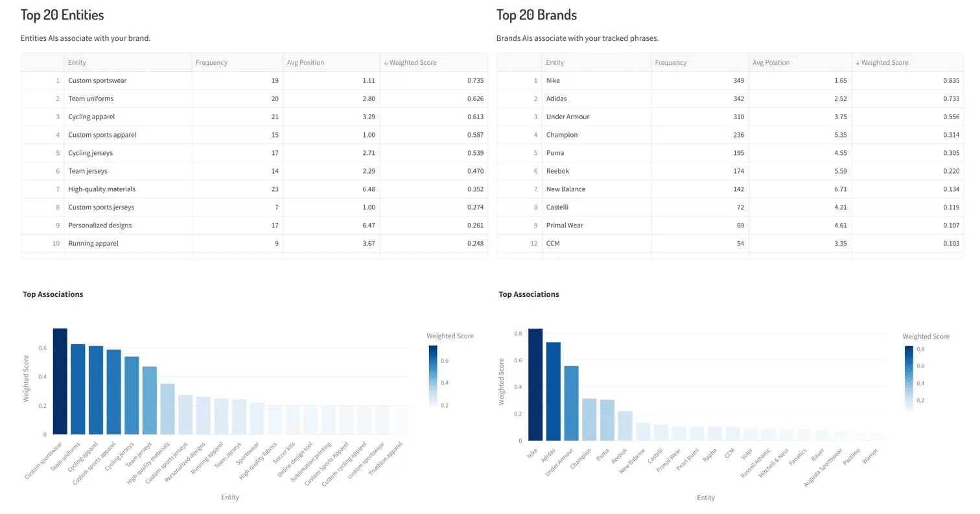Click the Top 20 Entities heading
Image resolution: width=980 pixels, height=514 pixels.
tap(62, 14)
